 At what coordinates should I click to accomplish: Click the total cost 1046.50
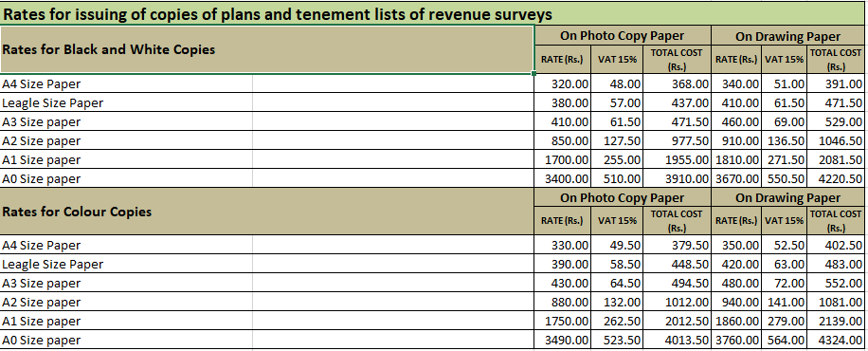[836, 140]
